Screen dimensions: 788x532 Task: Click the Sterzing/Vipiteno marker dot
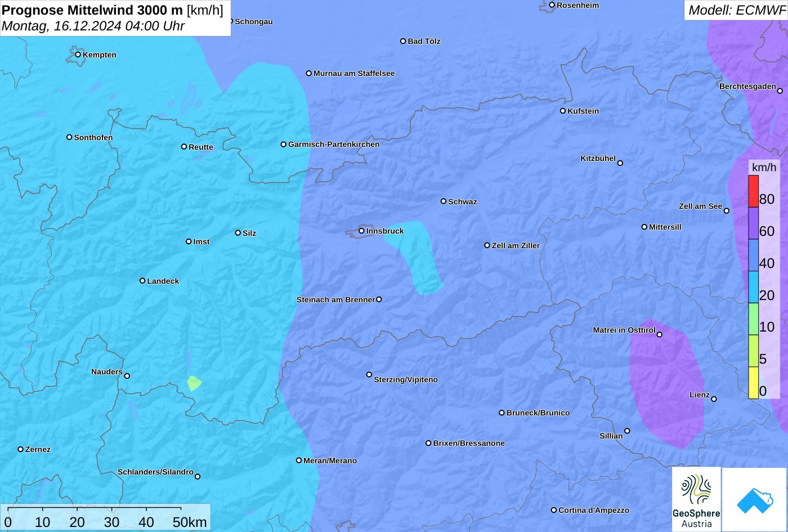pyautogui.click(x=369, y=374)
